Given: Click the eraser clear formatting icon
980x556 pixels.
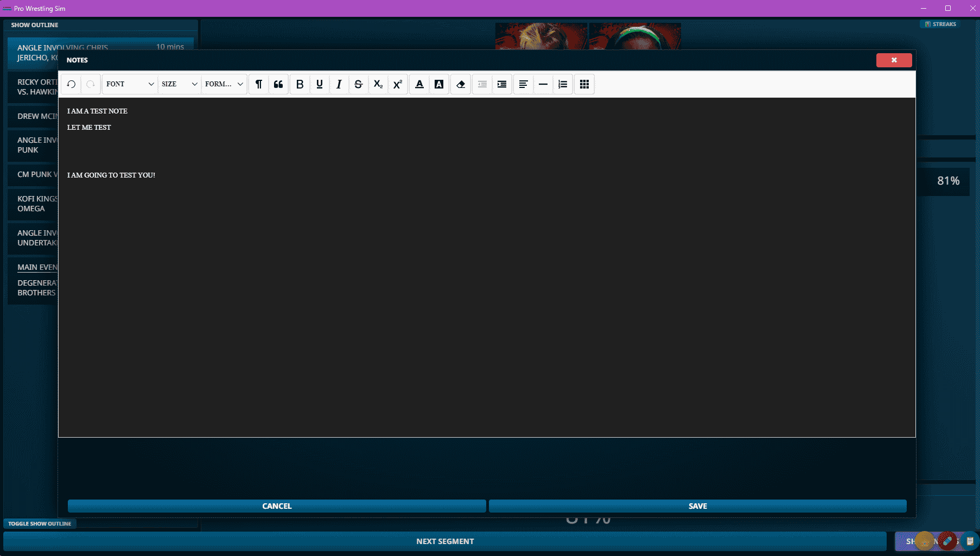Looking at the screenshot, I should [x=461, y=84].
